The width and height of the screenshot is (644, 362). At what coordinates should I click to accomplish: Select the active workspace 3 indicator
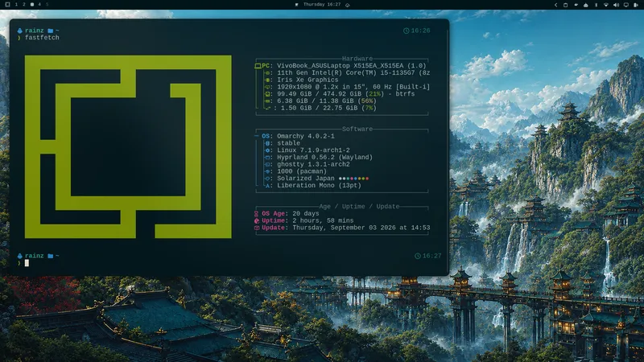[31, 5]
